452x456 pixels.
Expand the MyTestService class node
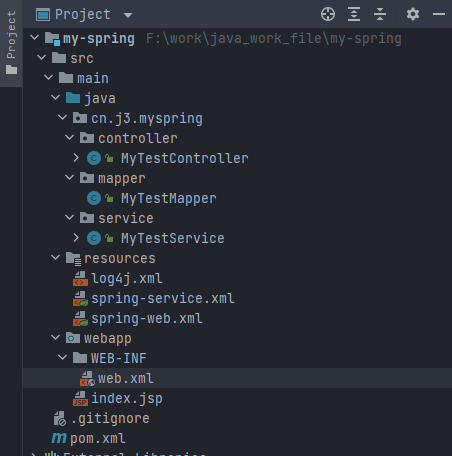click(76, 238)
